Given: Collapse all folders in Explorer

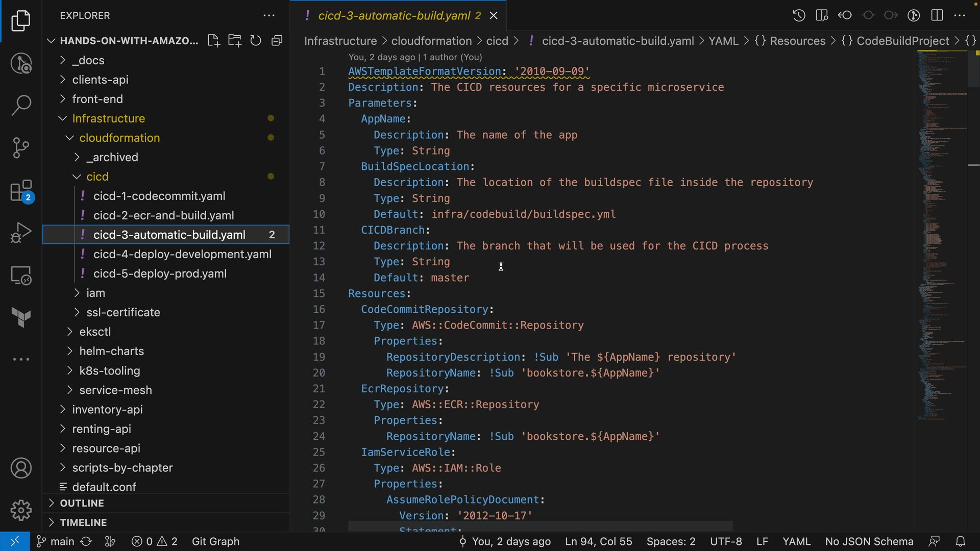Looking at the screenshot, I should 277,41.
